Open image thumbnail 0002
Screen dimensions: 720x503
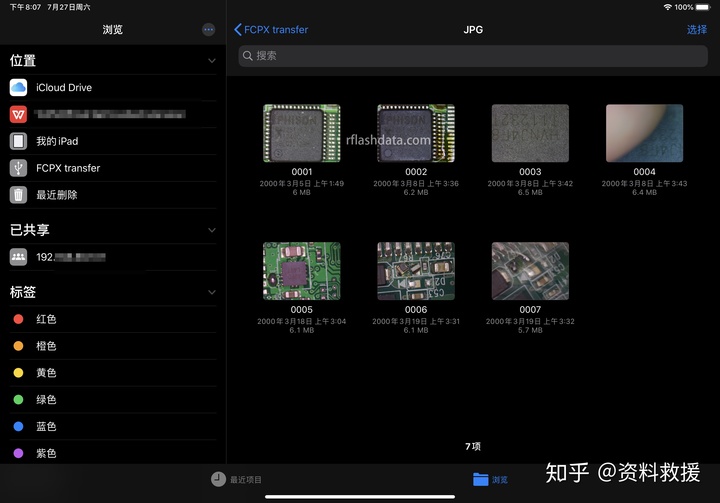tap(416, 133)
